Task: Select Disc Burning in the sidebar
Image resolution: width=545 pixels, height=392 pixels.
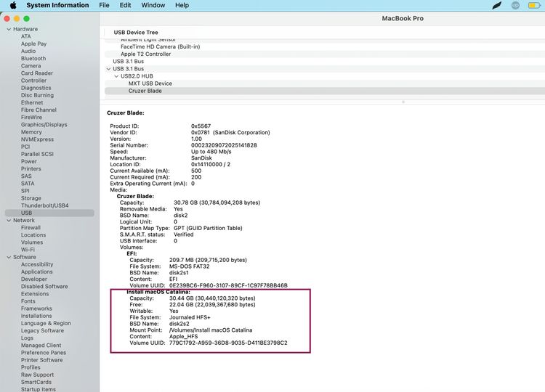Action: point(37,95)
